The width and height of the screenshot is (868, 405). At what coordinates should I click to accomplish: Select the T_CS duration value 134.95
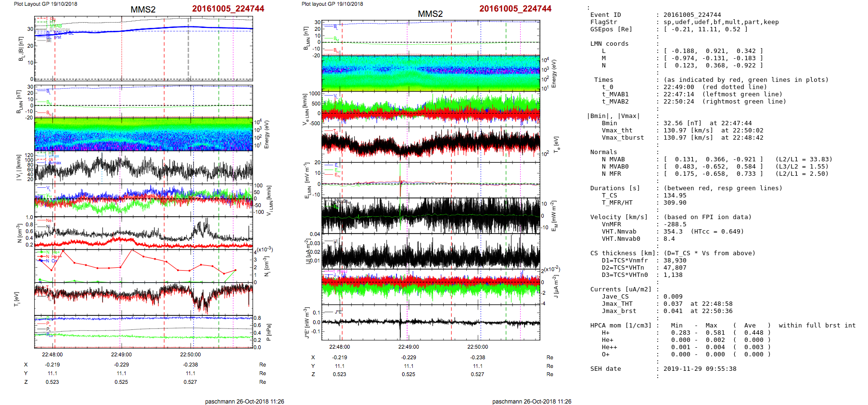pos(675,196)
